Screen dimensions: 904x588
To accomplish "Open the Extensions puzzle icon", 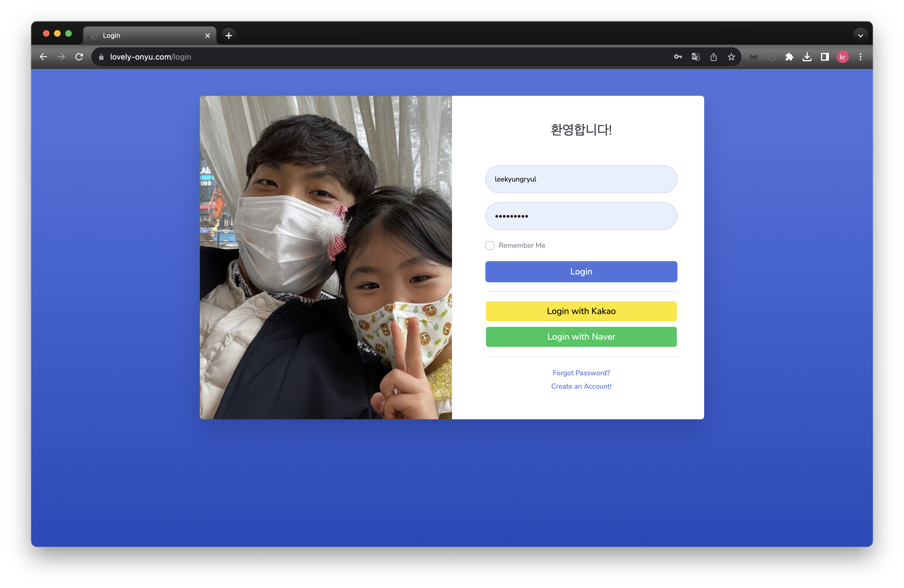I will coord(789,57).
